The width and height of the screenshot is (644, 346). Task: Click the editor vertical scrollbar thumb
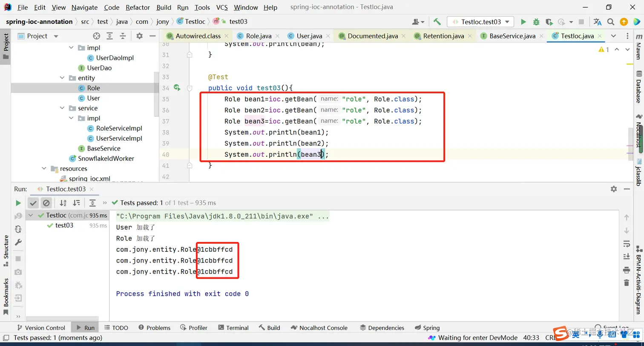click(631, 144)
